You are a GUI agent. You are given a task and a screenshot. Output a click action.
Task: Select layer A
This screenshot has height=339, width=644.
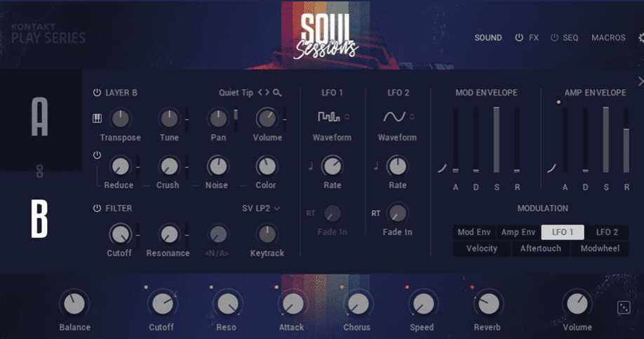point(40,118)
